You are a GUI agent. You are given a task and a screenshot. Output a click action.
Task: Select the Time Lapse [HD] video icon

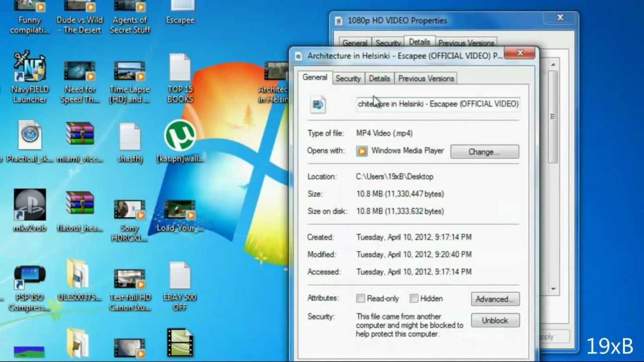coord(130,71)
